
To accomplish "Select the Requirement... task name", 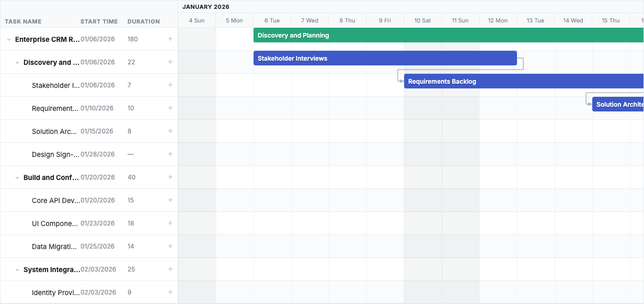I will pyautogui.click(x=55, y=108).
